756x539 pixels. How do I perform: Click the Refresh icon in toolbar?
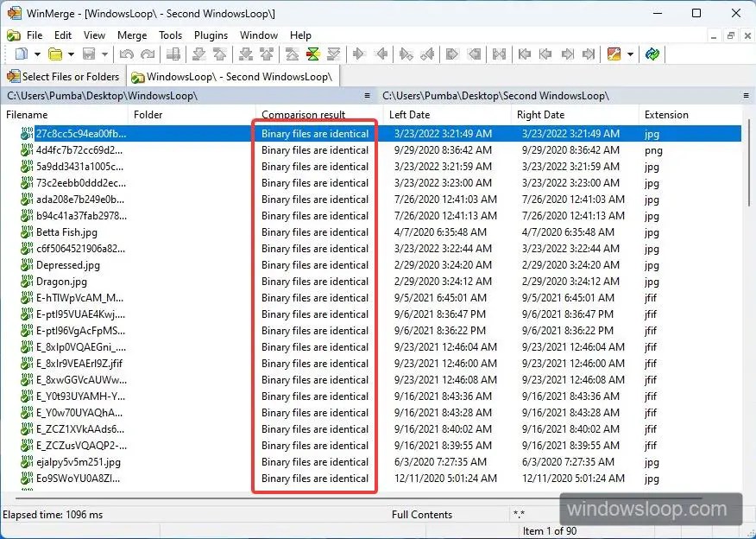pyautogui.click(x=652, y=54)
